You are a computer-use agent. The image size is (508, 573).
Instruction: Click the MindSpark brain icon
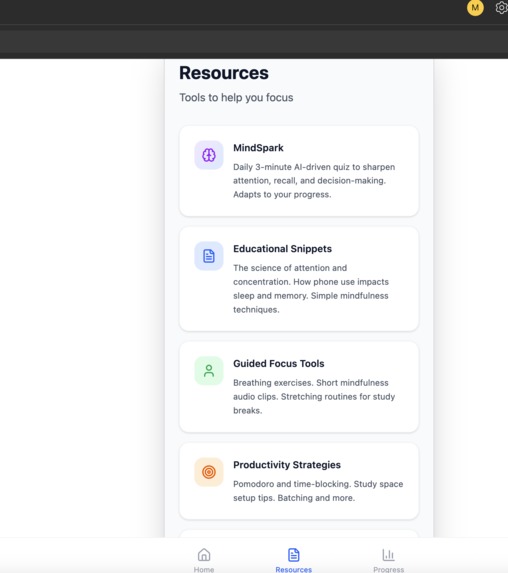point(209,155)
